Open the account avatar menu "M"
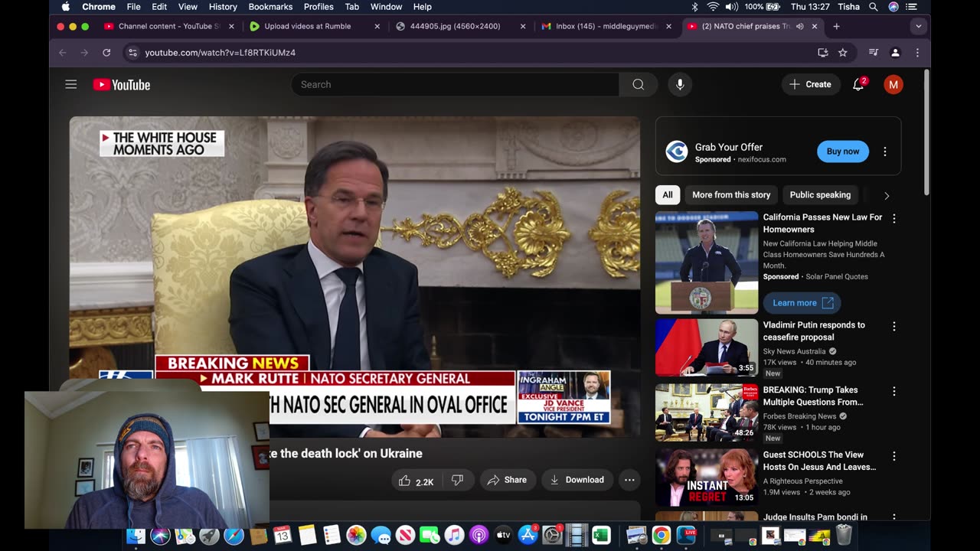 893,84
